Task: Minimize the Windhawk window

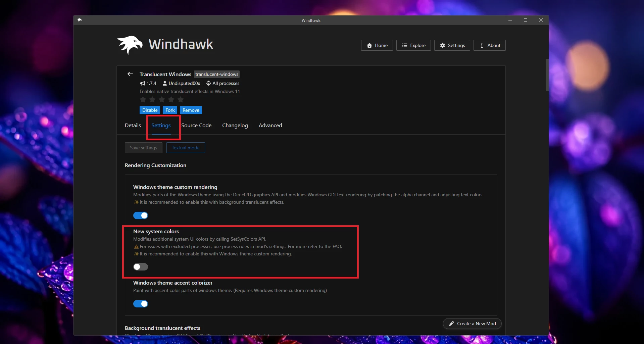Action: [510, 20]
